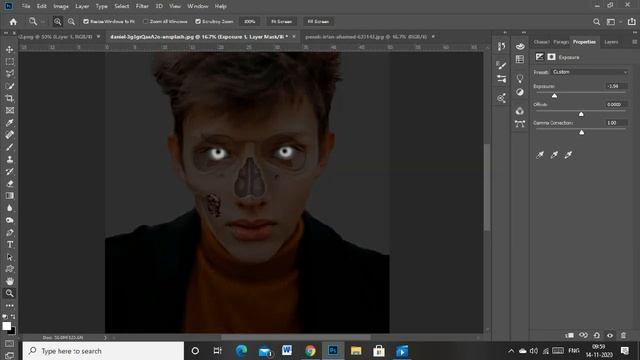Sample in image to set black point eyedropper

coord(540,155)
